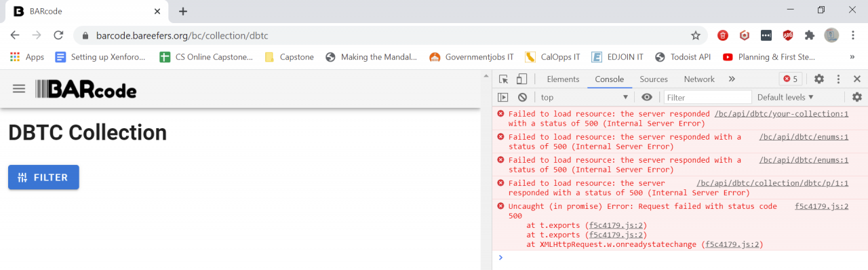The image size is (868, 270).
Task: Click the red hexagon extension icon
Action: coord(745,35)
